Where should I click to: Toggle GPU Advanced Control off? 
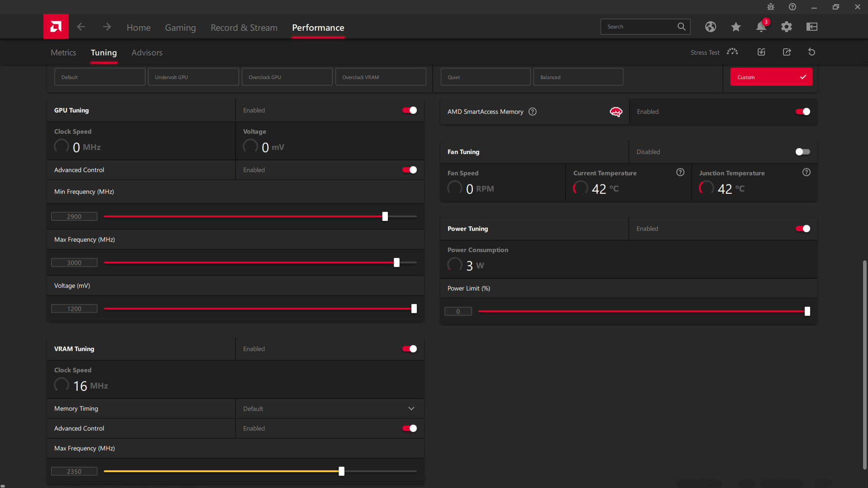click(410, 170)
